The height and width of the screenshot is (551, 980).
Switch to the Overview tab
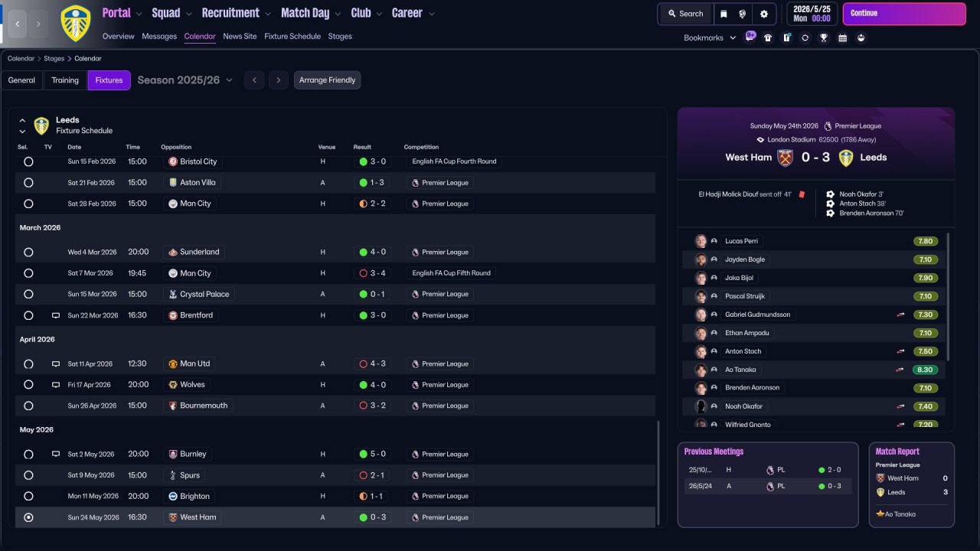point(118,36)
